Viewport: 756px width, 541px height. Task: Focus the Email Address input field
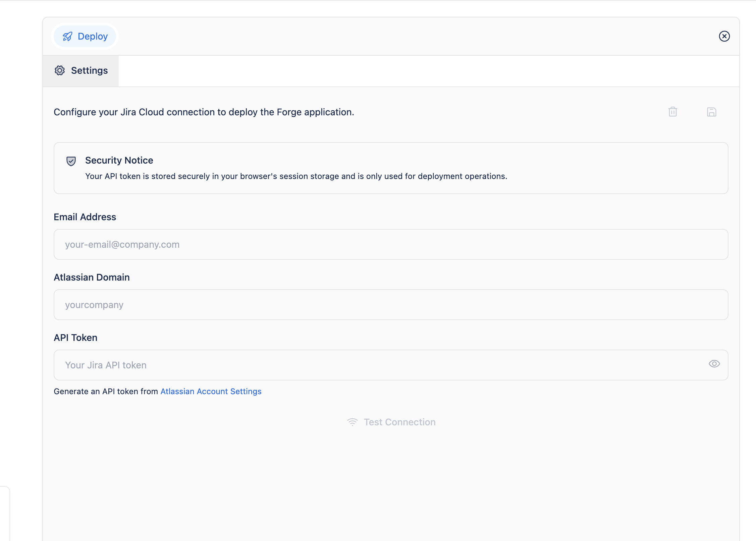point(391,244)
